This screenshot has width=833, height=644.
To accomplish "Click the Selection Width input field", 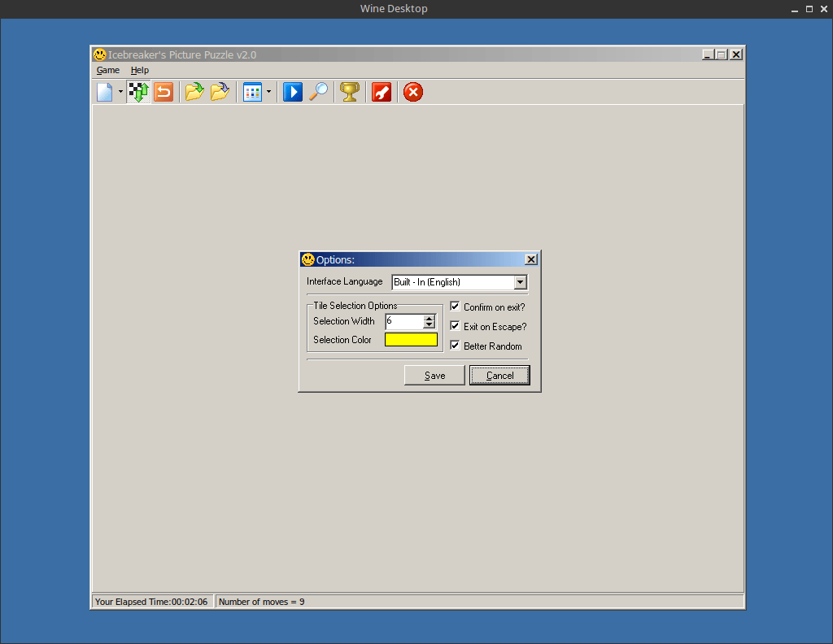I will click(404, 321).
